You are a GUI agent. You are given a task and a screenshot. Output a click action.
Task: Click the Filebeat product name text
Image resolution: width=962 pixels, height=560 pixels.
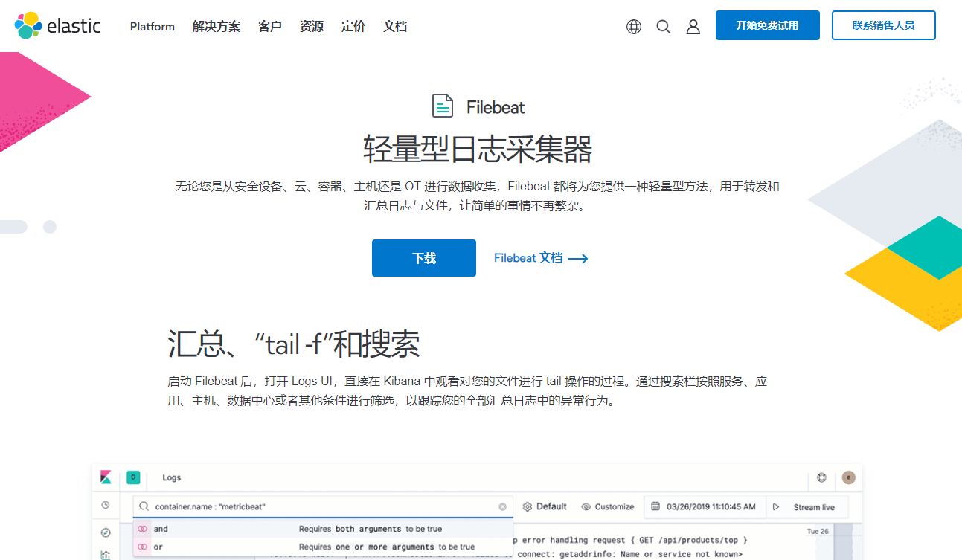pos(496,107)
